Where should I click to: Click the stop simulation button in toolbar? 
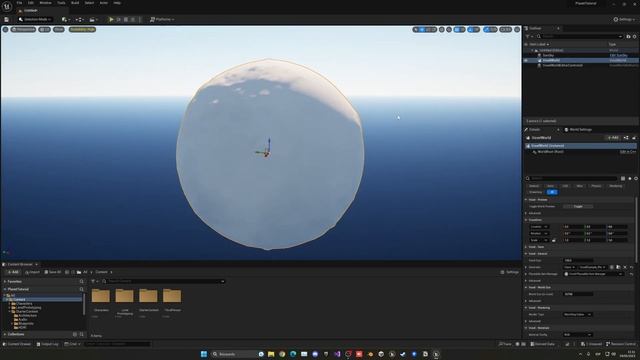(126, 19)
